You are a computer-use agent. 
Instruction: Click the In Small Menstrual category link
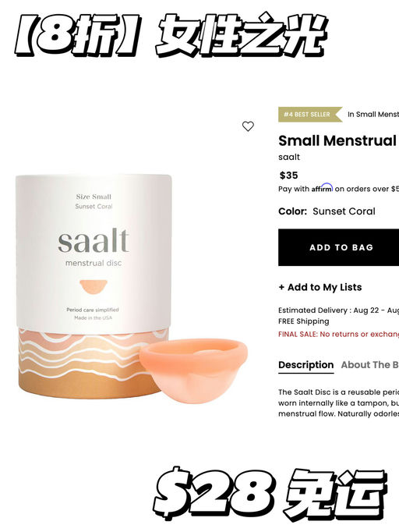pos(373,115)
